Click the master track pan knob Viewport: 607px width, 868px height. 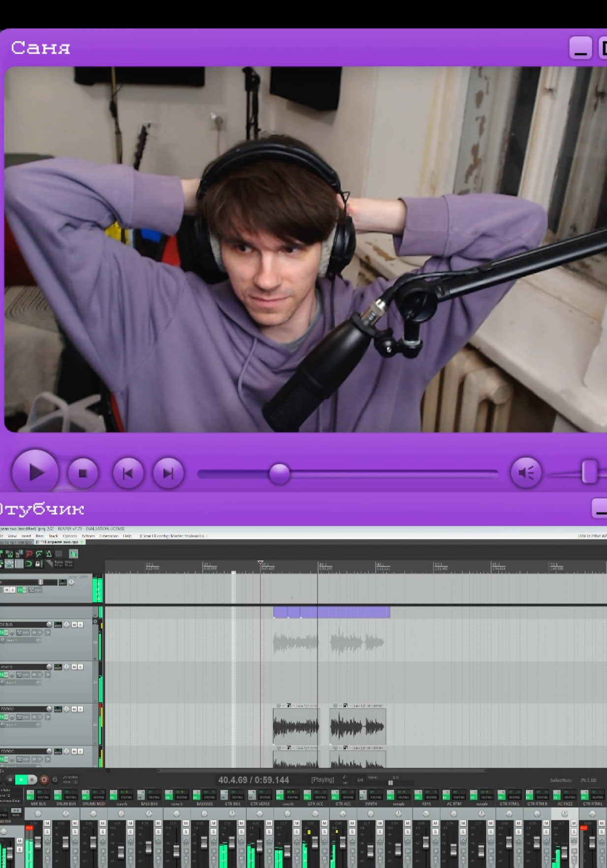click(x=71, y=582)
